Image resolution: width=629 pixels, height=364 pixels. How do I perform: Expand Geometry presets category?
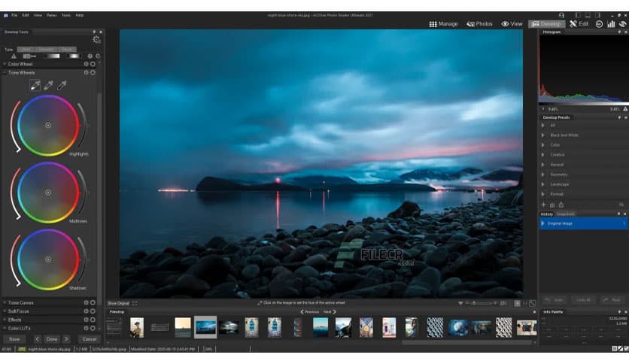point(543,174)
